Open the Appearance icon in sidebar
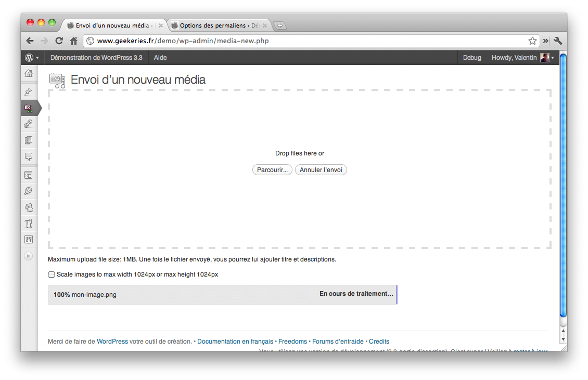This screenshot has height=380, width=588. pyautogui.click(x=29, y=175)
